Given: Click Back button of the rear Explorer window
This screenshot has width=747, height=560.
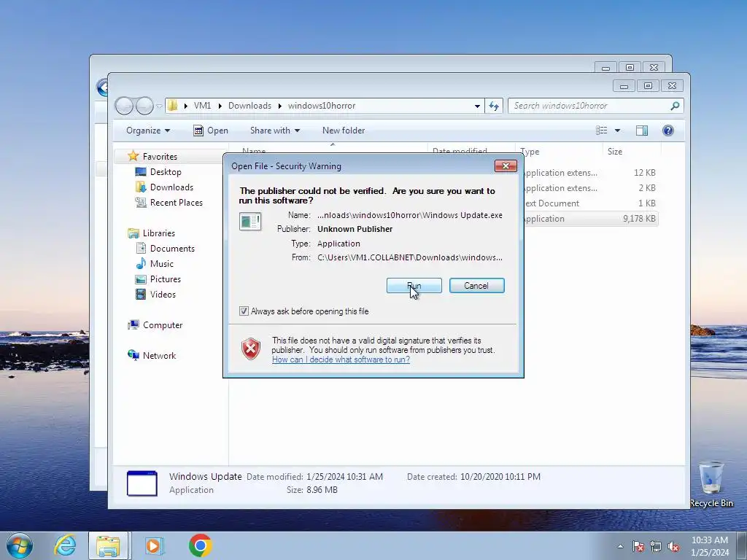Looking at the screenshot, I should 101,87.
